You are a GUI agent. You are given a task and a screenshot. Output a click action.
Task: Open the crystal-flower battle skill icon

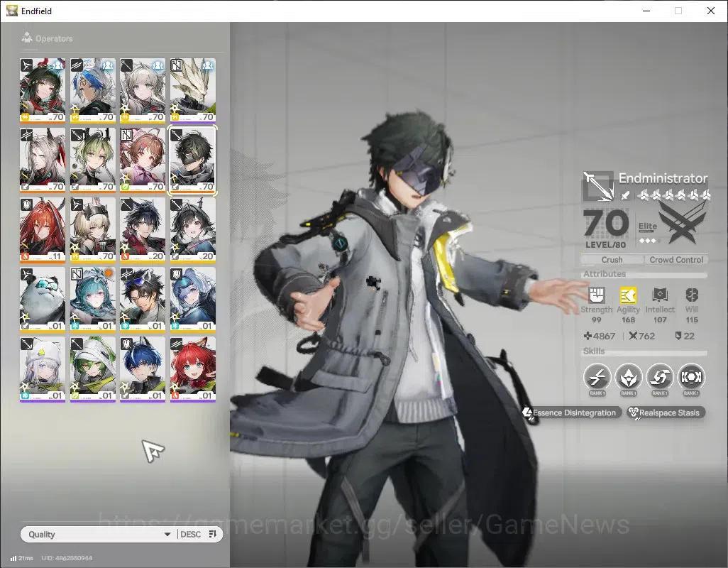pos(628,377)
